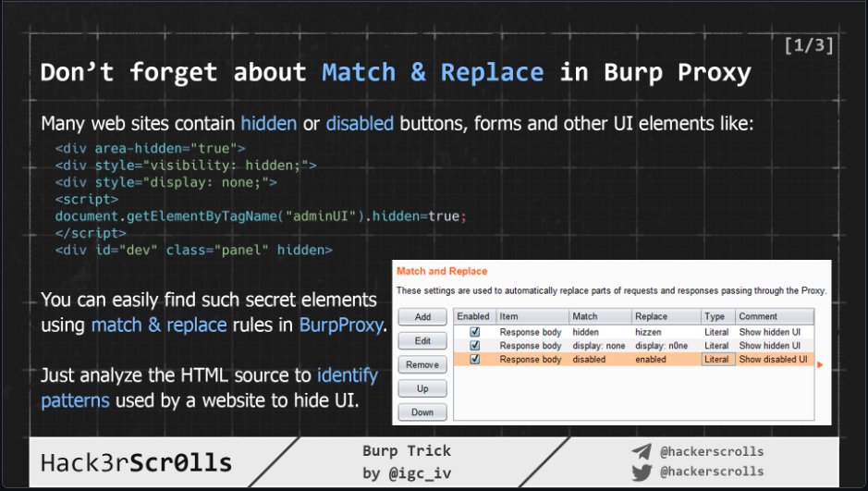Click the Telegram paper plane icon

click(x=642, y=451)
